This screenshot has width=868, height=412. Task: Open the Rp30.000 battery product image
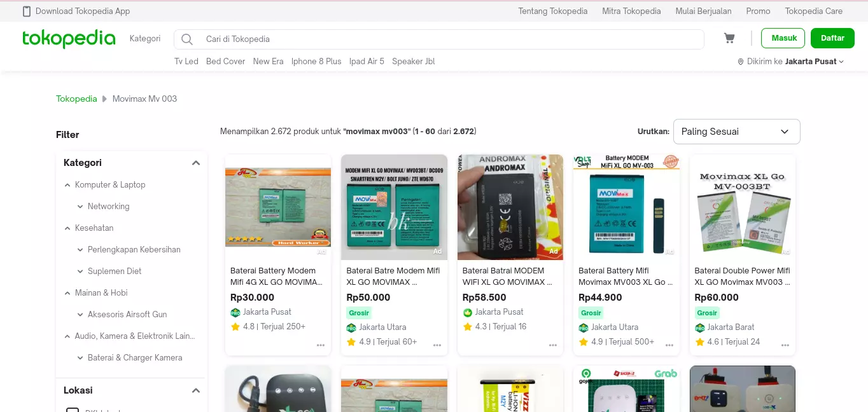278,207
